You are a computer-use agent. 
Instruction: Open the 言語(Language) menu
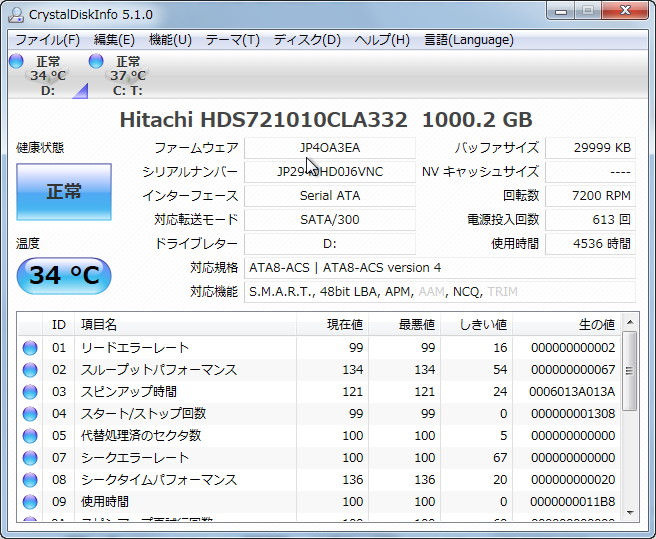[469, 40]
